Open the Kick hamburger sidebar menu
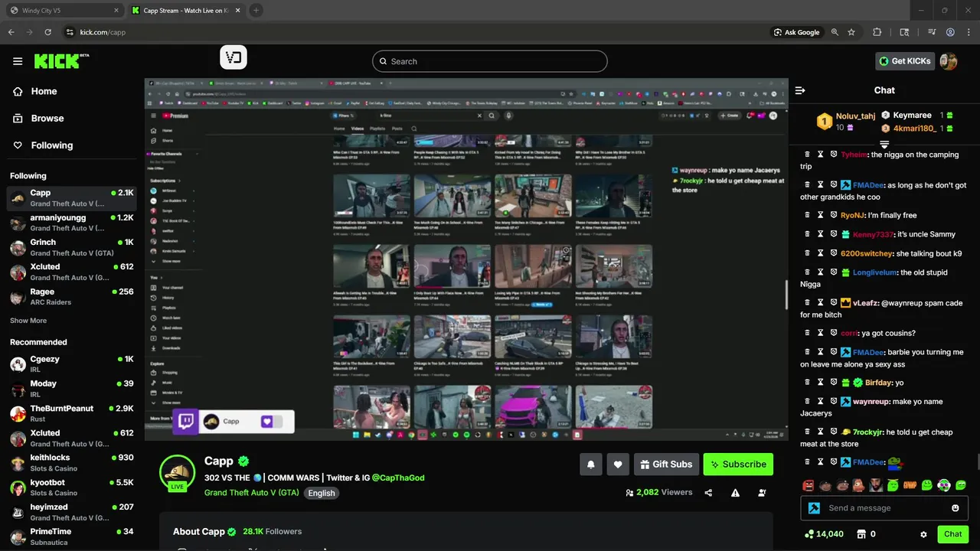The height and width of the screenshot is (551, 980). [18, 61]
